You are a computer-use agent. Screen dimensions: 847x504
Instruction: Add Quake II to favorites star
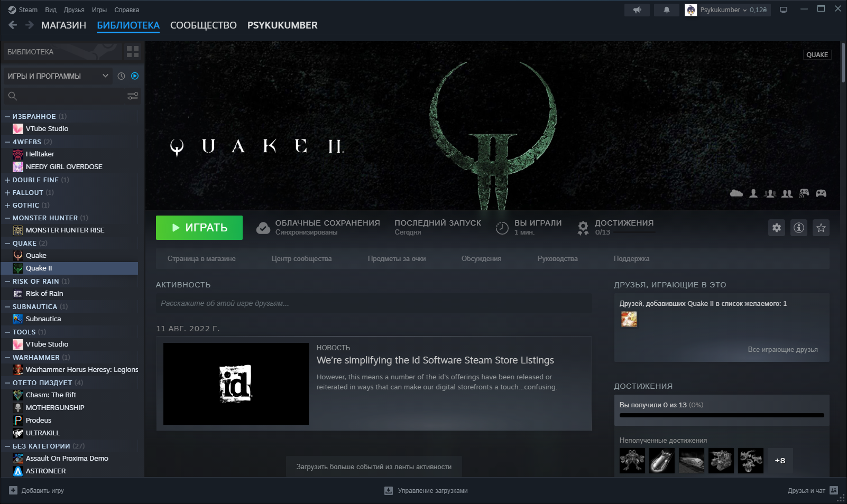[821, 228]
